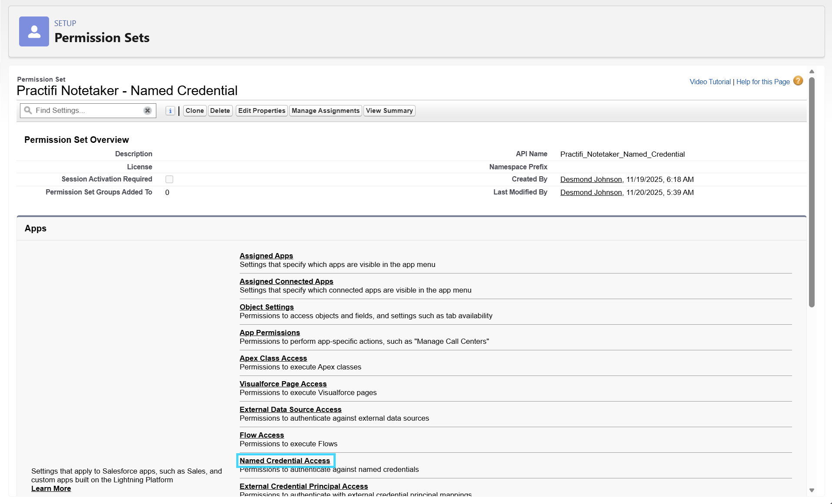The image size is (832, 504).
Task: Open the info icon next to search
Action: [170, 111]
